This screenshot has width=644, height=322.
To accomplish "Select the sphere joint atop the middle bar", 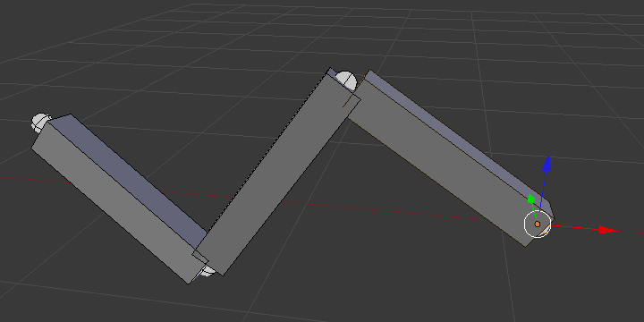I will coord(346,80).
